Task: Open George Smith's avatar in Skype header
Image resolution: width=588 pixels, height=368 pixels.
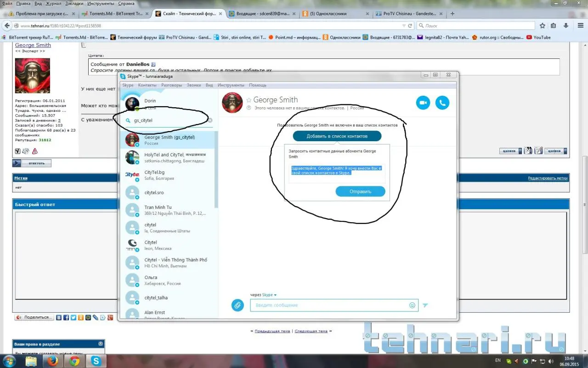Action: tap(232, 103)
